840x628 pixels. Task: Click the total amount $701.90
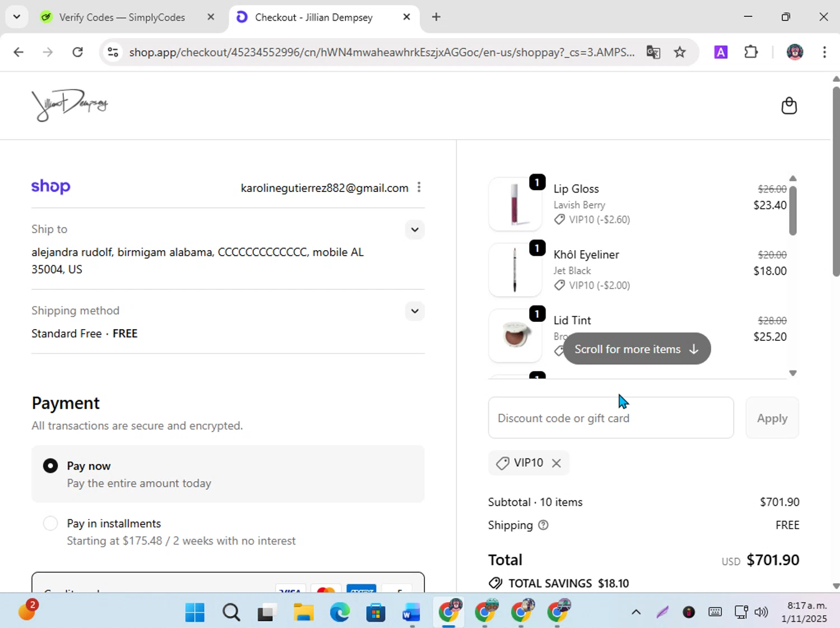pyautogui.click(x=773, y=560)
